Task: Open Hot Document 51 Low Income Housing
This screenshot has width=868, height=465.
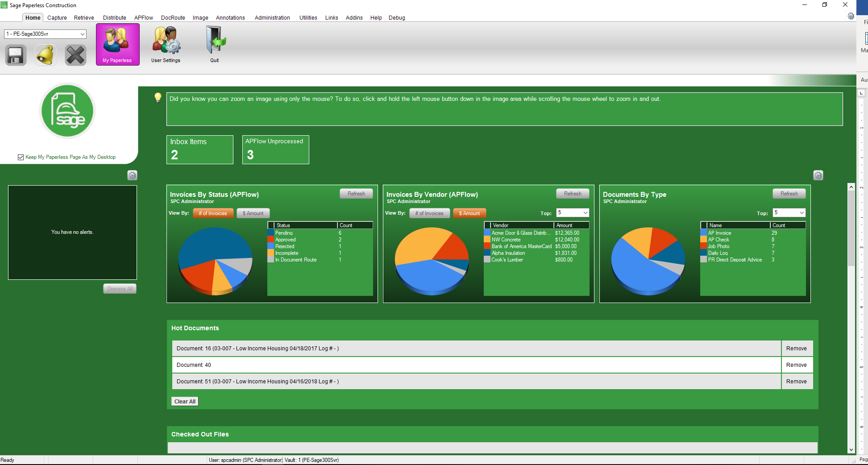Action: click(477, 382)
